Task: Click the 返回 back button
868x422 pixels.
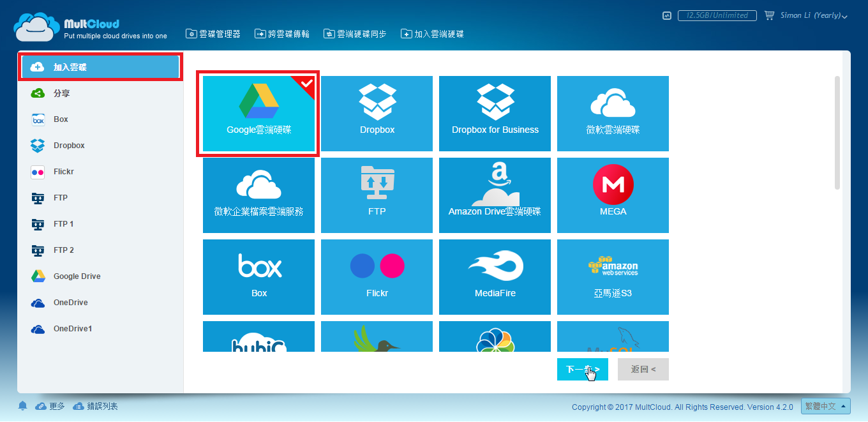Action: 643,369
